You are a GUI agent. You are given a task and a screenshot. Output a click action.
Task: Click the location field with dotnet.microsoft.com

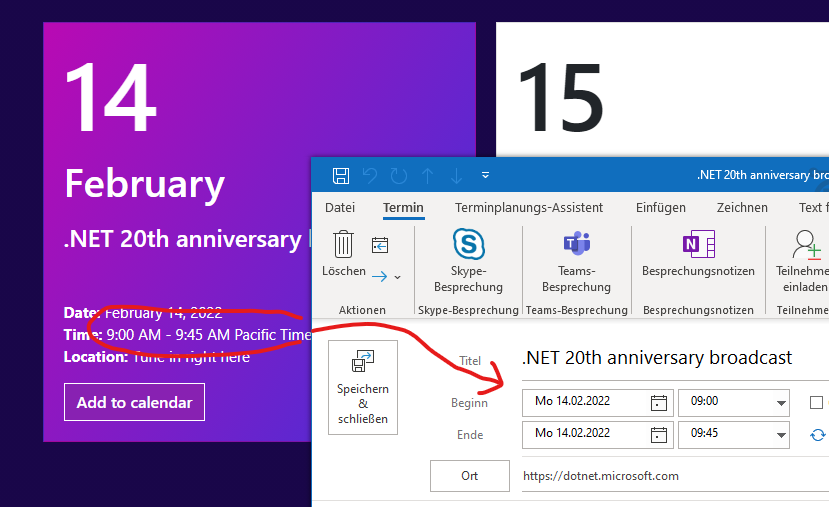pos(675,476)
